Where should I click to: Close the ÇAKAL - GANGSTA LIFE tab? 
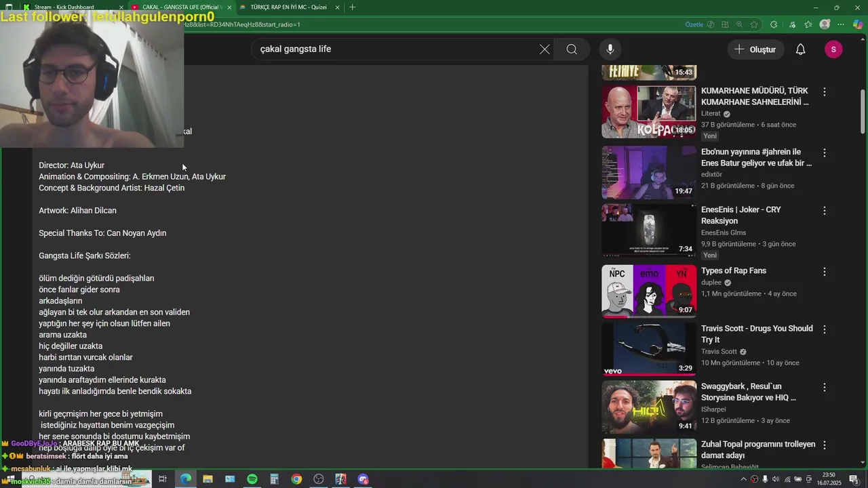coord(229,7)
